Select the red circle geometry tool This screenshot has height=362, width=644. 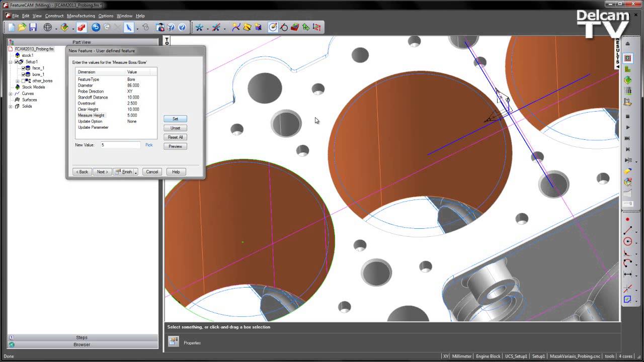(627, 242)
